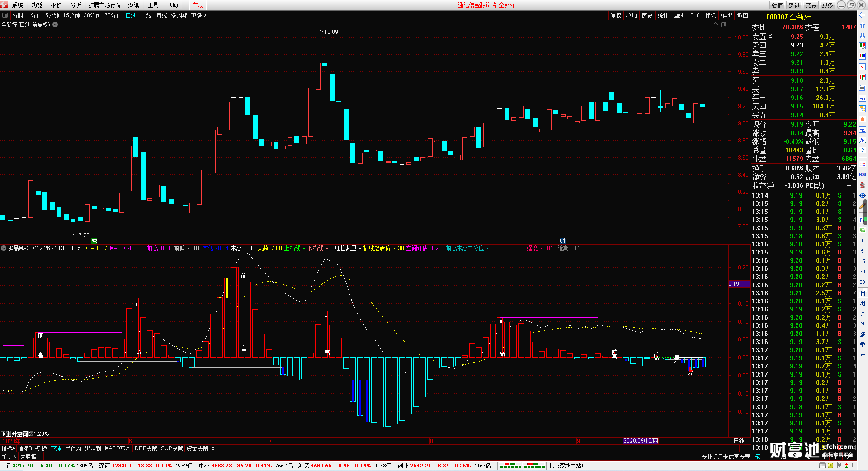This screenshot has height=471, width=868.
Task: Click the back arrow in the right sidebar
Action: coord(863,15)
